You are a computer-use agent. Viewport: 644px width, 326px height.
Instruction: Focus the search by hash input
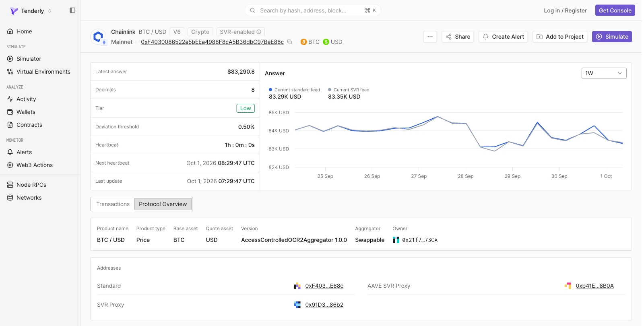point(313,10)
